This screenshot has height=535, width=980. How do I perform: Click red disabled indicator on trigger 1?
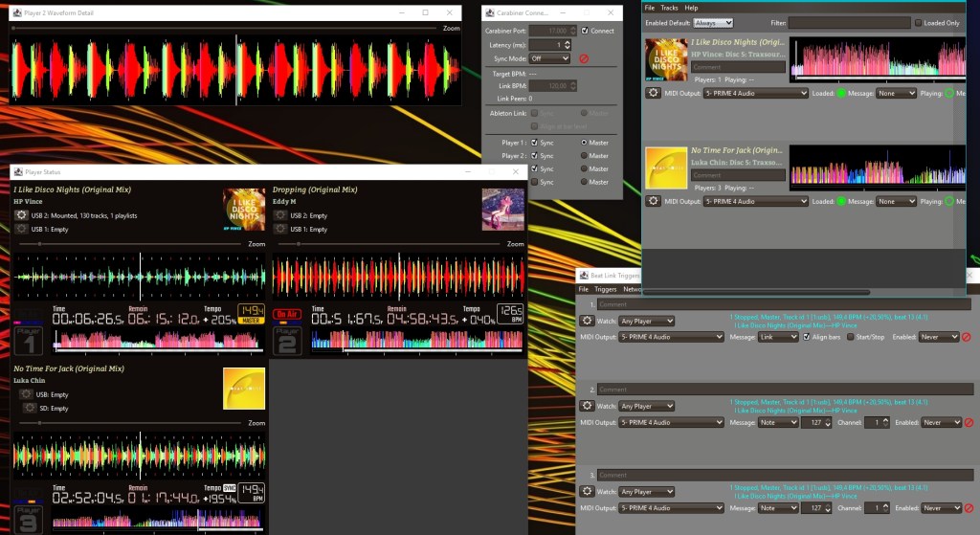point(967,337)
